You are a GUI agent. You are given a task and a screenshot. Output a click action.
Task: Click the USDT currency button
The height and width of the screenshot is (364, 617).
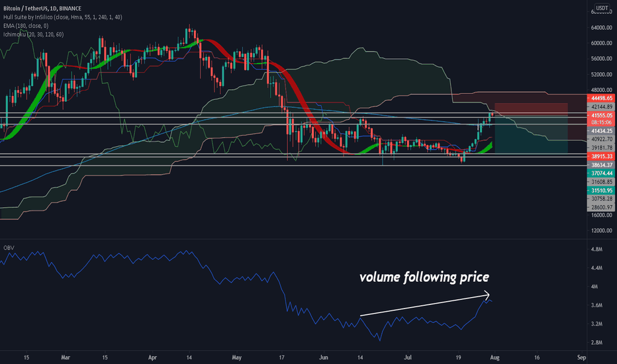602,8
